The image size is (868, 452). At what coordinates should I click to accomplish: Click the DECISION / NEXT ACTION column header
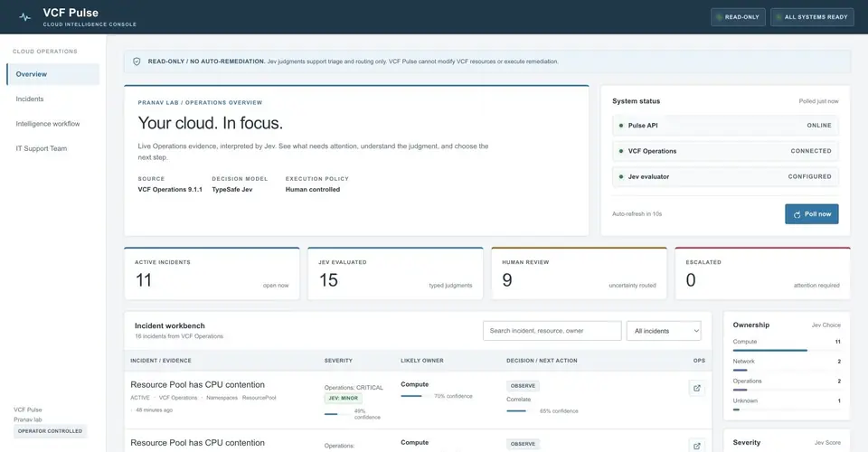click(542, 361)
